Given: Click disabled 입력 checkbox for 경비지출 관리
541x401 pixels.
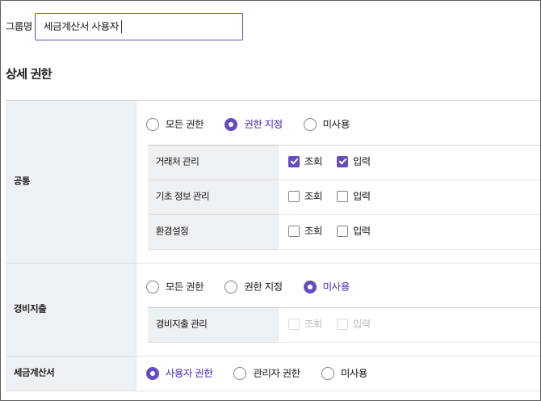Looking at the screenshot, I should [x=342, y=324].
